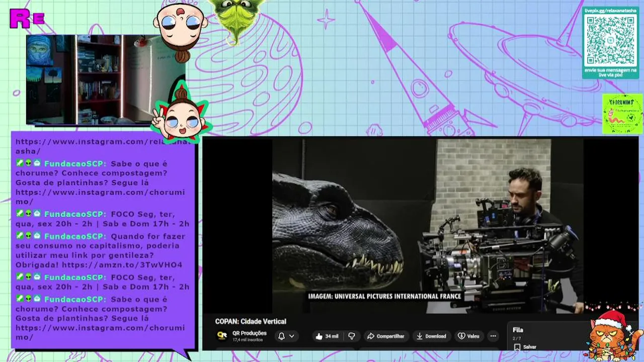Image resolution: width=644 pixels, height=362 pixels.
Task: Open the three-dots more actions menu
Action: (493, 336)
